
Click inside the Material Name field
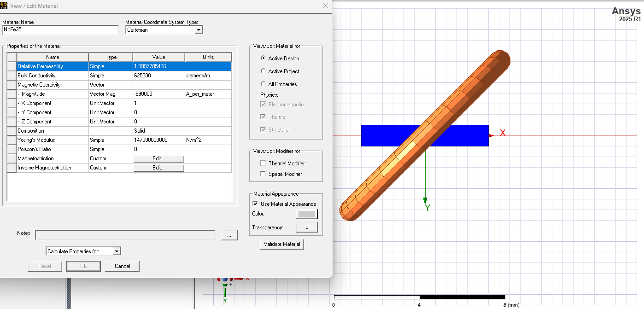(x=60, y=29)
